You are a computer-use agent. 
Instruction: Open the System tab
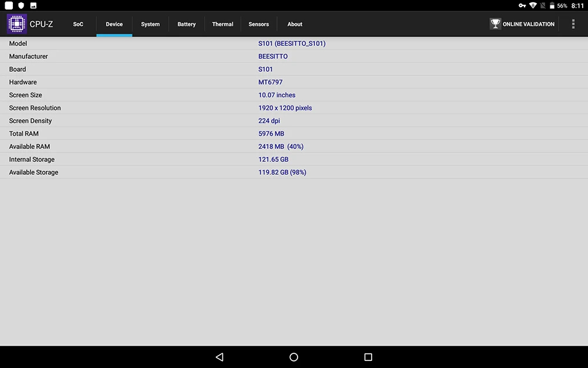point(151,24)
